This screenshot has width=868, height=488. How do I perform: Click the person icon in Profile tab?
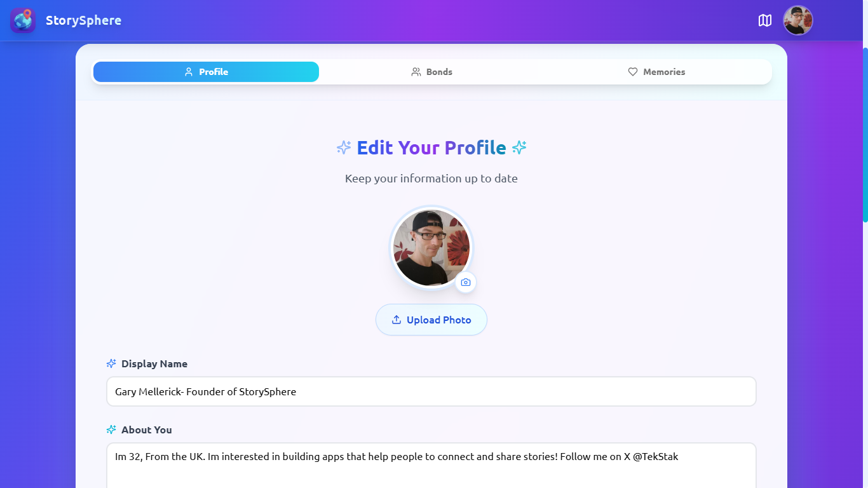coord(189,72)
